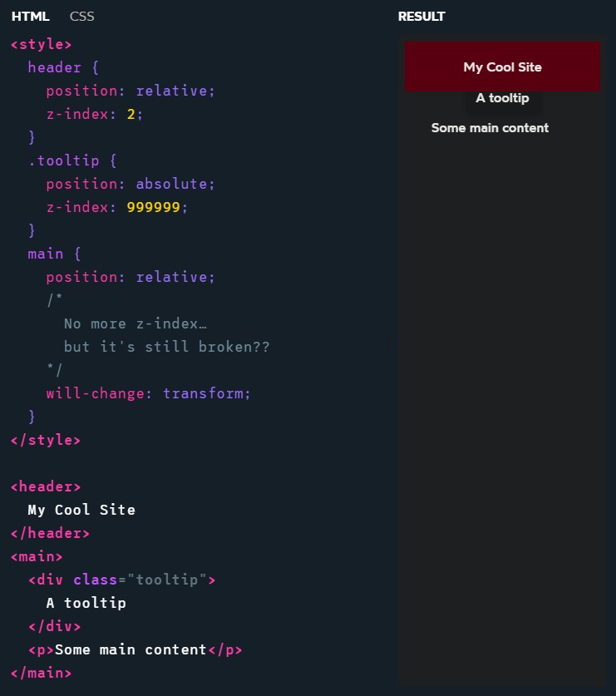Place cursor on closing style tag
This screenshot has height=696, width=616.
(45, 440)
